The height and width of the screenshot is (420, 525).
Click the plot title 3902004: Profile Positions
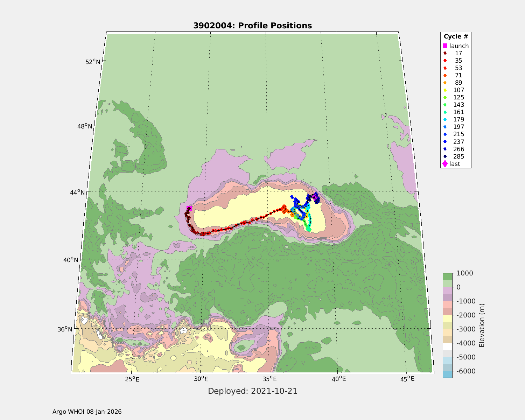[x=252, y=26]
